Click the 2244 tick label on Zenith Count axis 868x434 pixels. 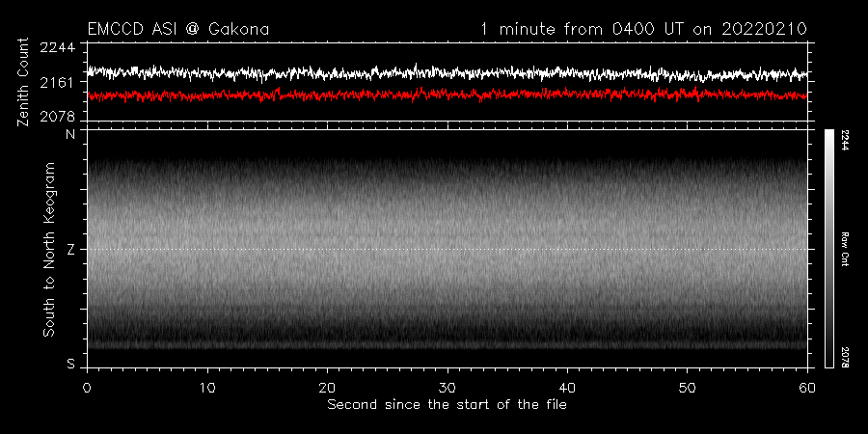click(x=56, y=47)
